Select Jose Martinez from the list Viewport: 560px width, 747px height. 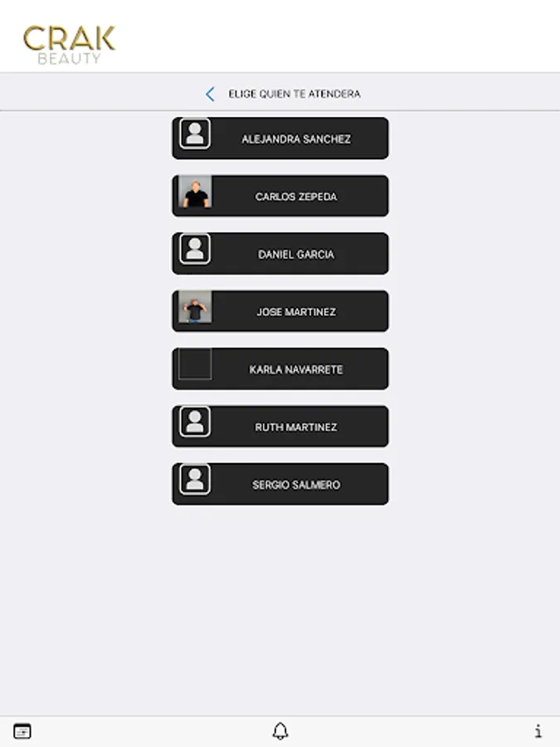(280, 311)
